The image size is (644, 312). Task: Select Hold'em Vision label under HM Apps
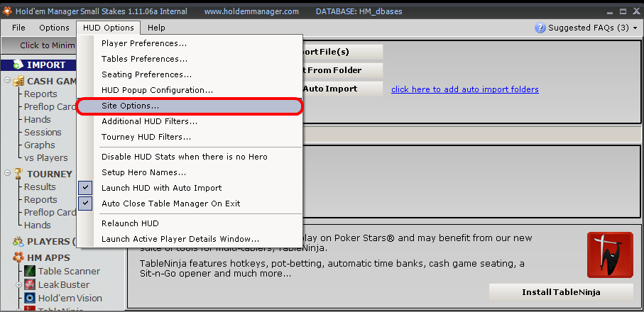(70, 298)
